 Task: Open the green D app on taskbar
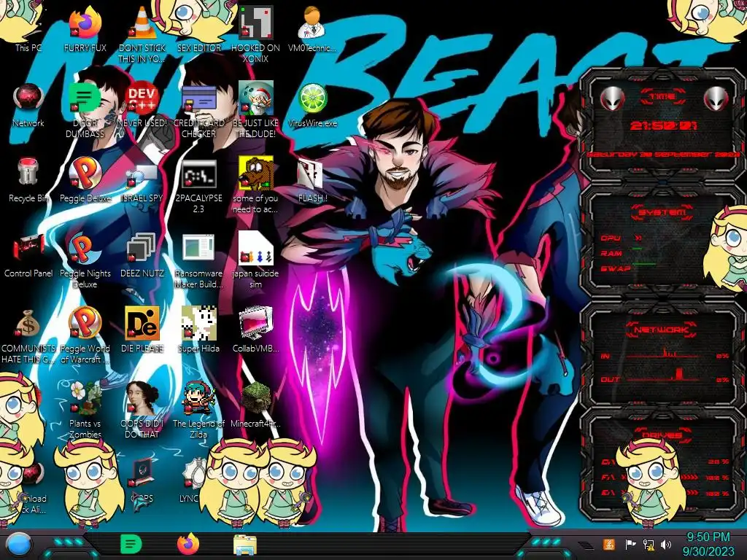coord(131,544)
